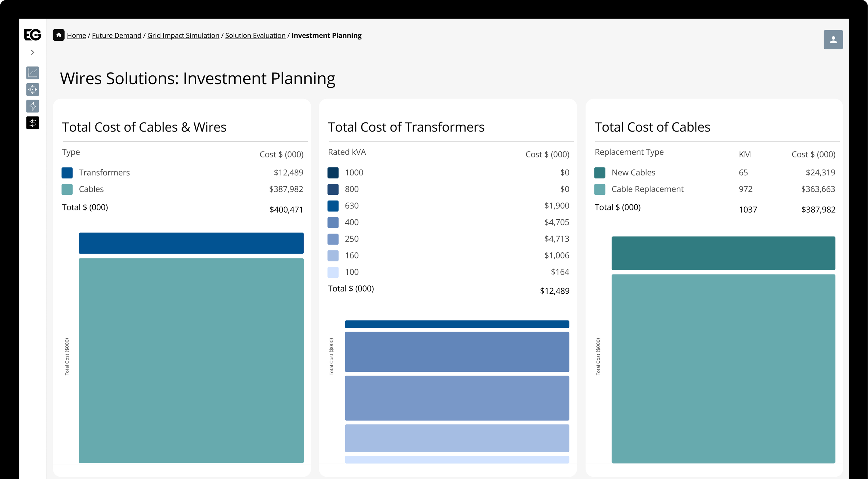Click the 1000 kVA legend swatch
The height and width of the screenshot is (479, 868).
coord(333,173)
